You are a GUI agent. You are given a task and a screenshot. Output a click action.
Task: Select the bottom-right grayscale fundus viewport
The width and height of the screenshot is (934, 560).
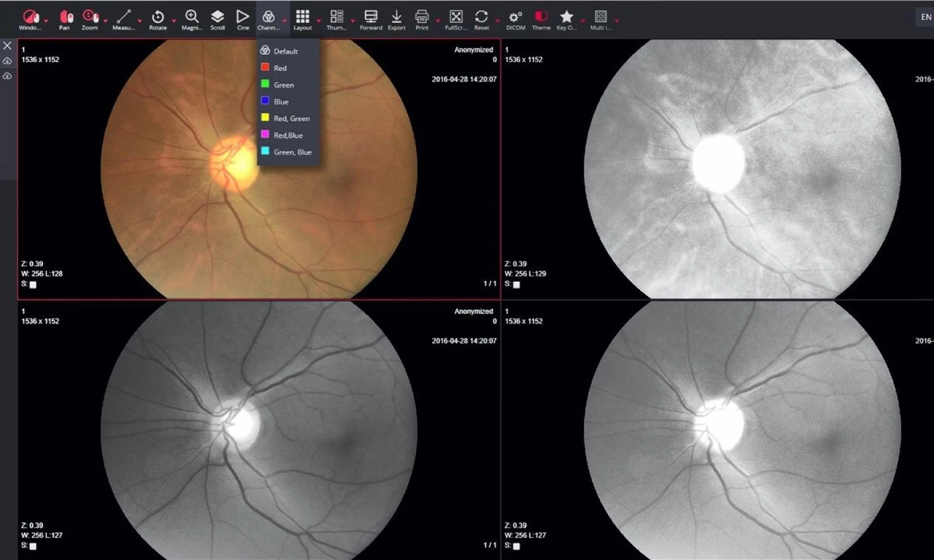pos(717,430)
